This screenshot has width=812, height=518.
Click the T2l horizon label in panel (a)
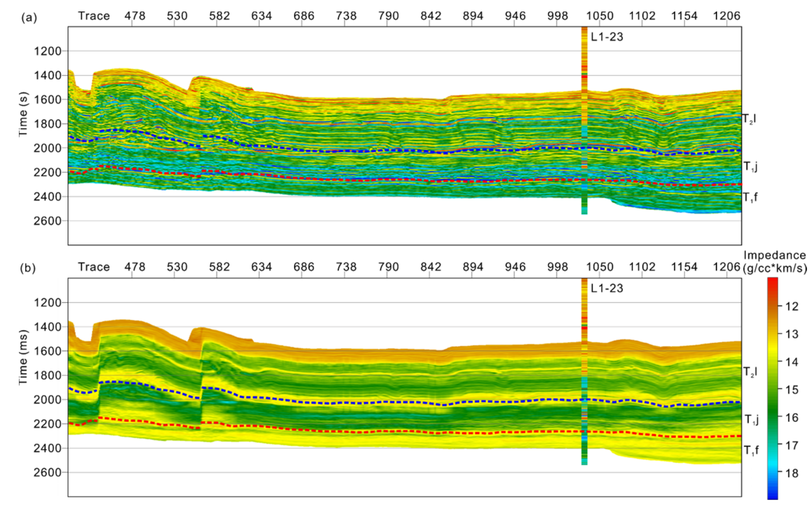(749, 119)
